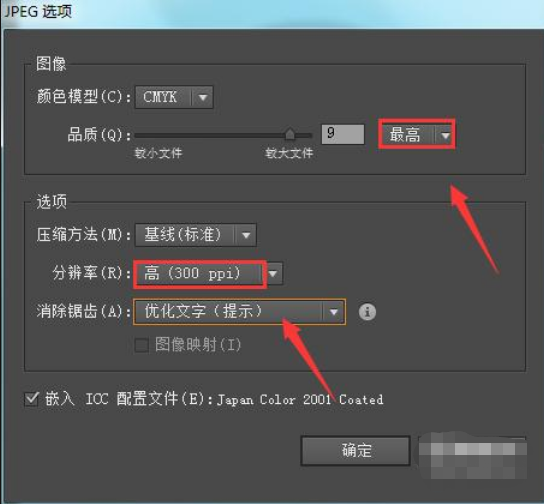Click the CMYK color model text
Screen dimensions: 544x504
click(160, 97)
